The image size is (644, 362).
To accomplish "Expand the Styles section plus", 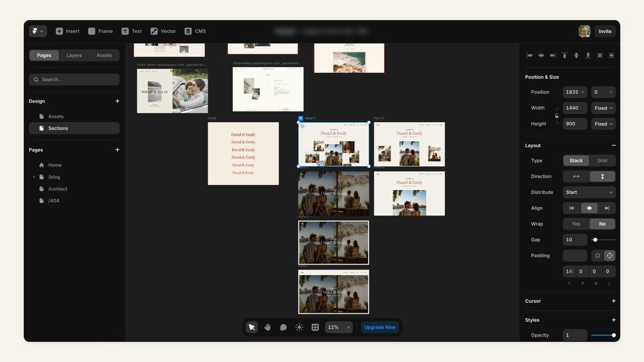I will (613, 320).
